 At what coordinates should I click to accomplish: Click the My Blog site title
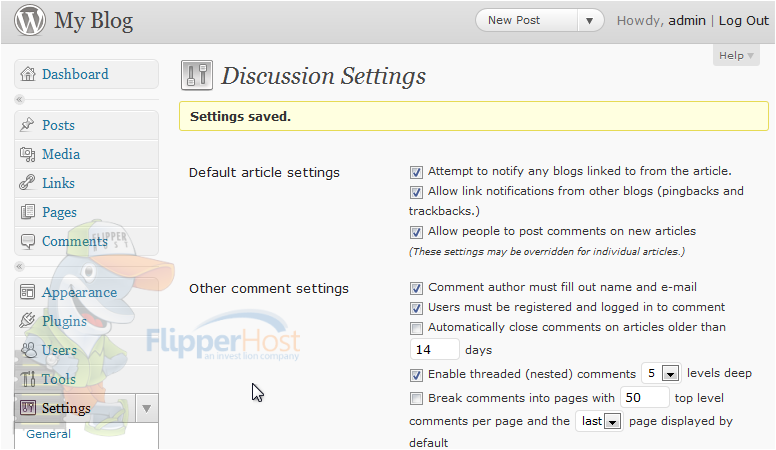[94, 21]
